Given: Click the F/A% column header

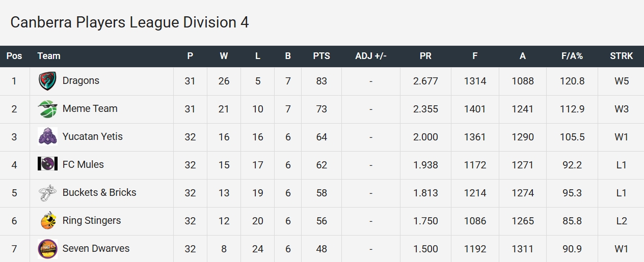Looking at the screenshot, I should 572,56.
